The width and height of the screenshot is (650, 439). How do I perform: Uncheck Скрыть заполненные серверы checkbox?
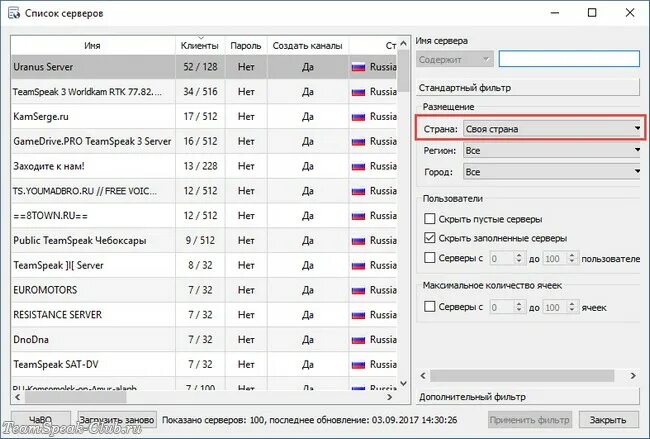(430, 238)
